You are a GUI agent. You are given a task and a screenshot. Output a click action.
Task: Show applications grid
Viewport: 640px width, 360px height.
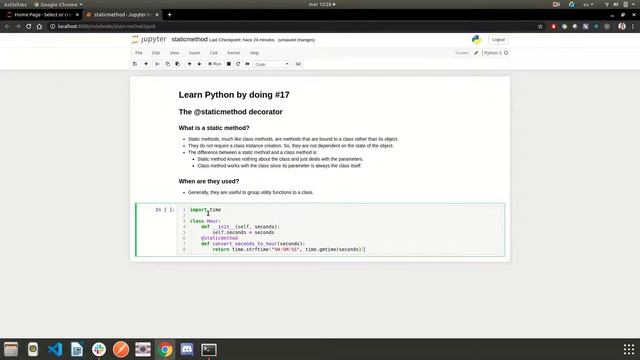[x=629, y=349]
